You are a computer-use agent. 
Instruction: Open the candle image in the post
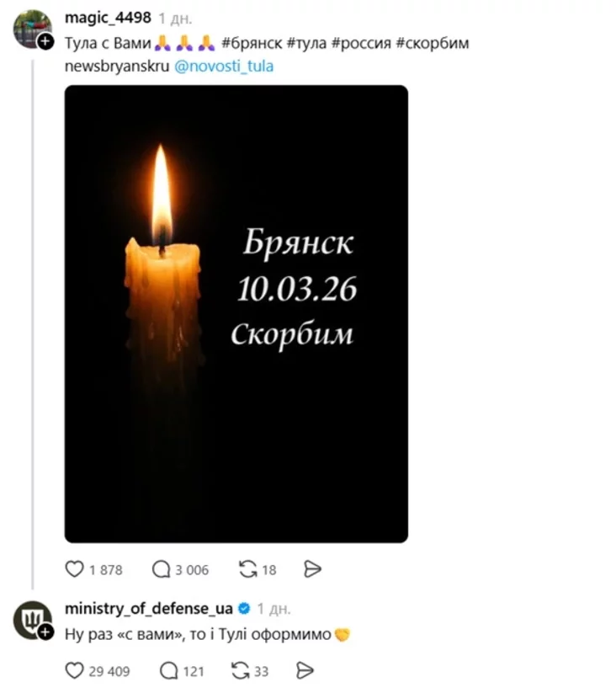tap(236, 313)
